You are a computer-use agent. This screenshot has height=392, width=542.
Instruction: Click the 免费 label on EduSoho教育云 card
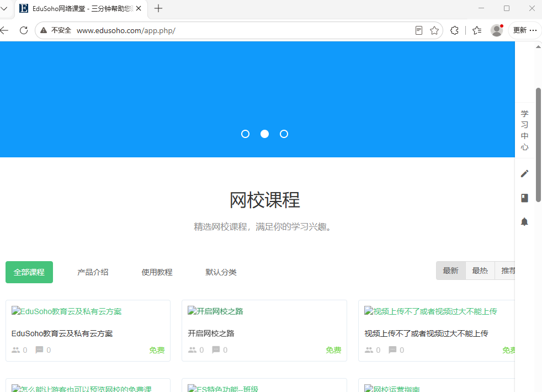point(157,350)
